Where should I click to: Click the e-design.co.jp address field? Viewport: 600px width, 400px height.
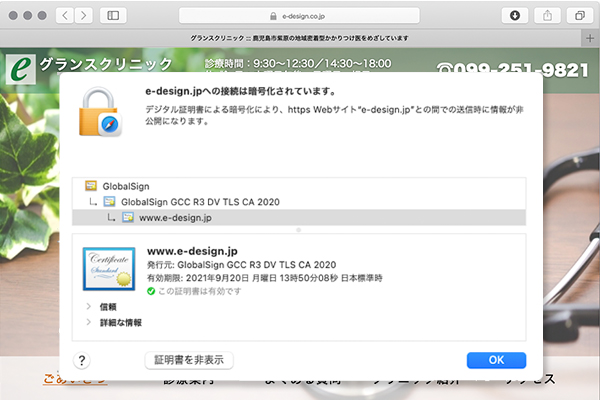coord(299,16)
